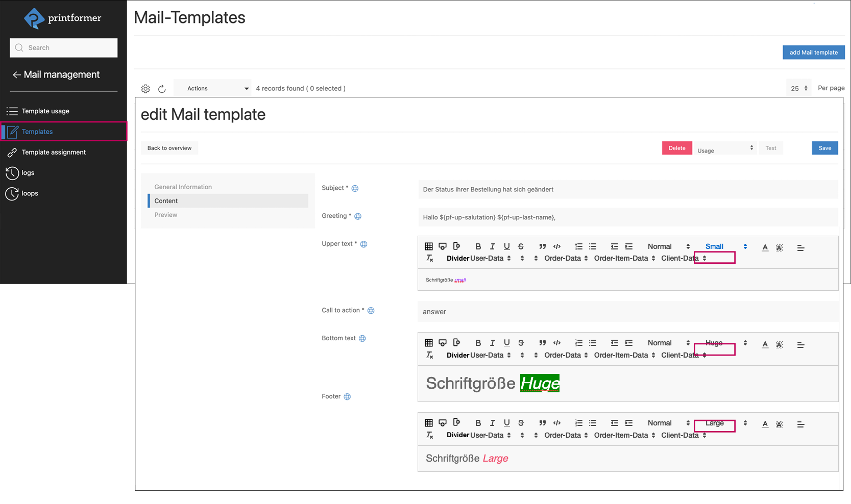851x504 pixels.
Task: Open font size Small dropdown
Action: [725, 247]
